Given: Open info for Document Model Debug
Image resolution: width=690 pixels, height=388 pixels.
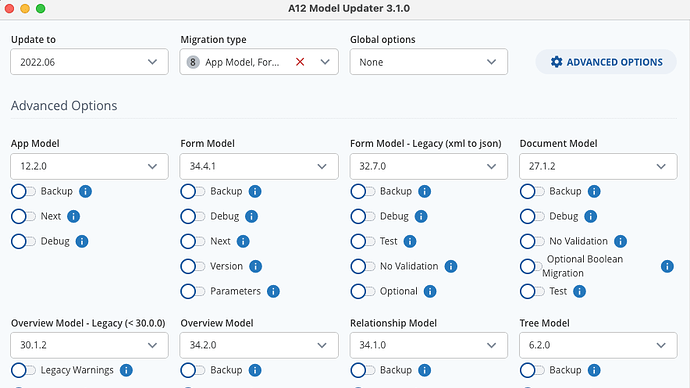Looking at the screenshot, I should 591,216.
